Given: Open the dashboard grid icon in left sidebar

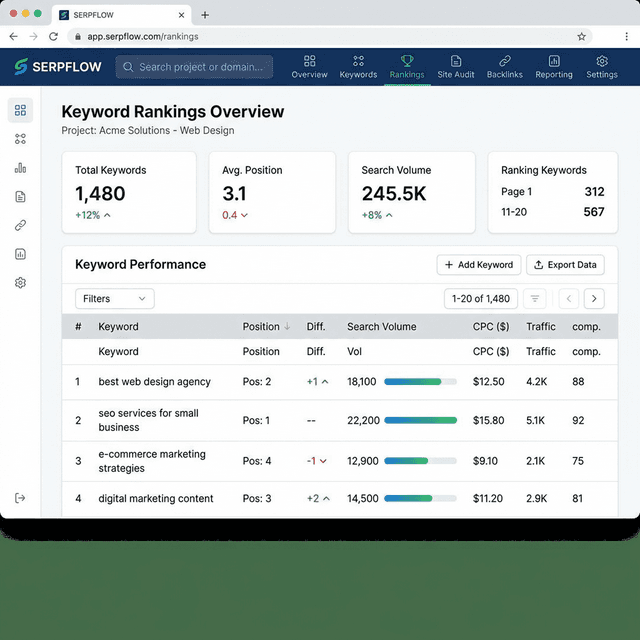Looking at the screenshot, I should pos(20,110).
